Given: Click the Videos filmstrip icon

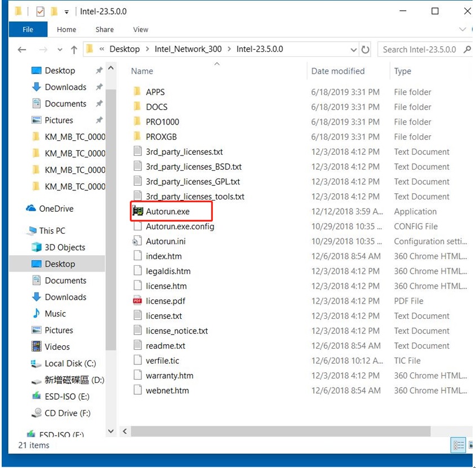Looking at the screenshot, I should pyautogui.click(x=37, y=346).
